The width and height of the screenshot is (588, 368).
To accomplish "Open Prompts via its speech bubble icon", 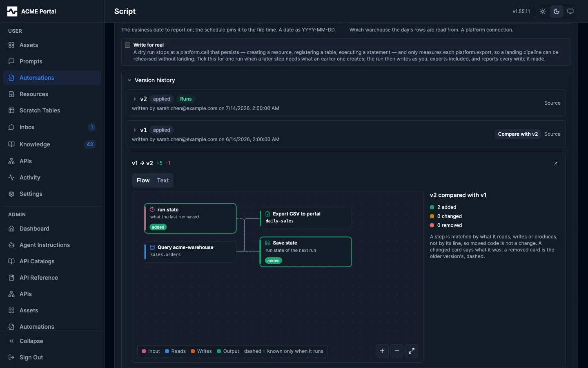I will [x=11, y=61].
